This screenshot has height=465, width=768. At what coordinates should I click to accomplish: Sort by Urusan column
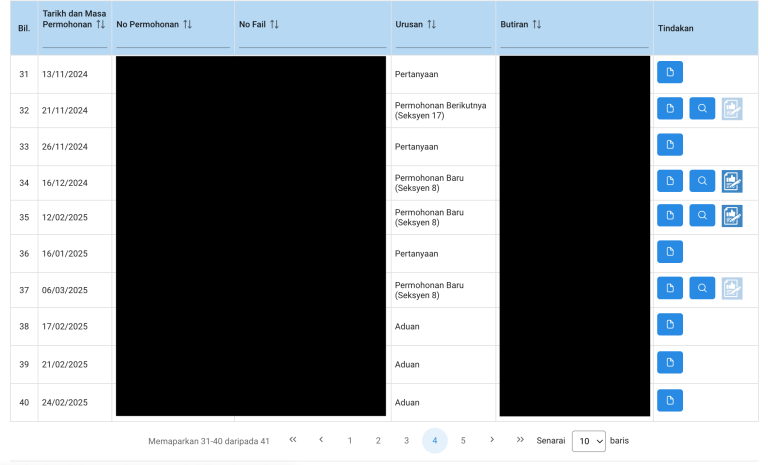click(x=432, y=24)
